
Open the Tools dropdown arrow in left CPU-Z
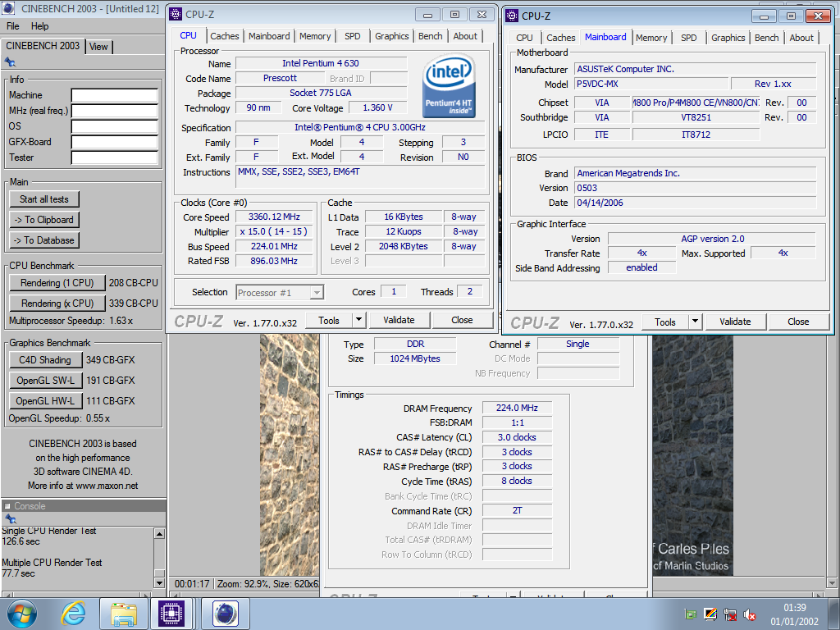(x=359, y=320)
